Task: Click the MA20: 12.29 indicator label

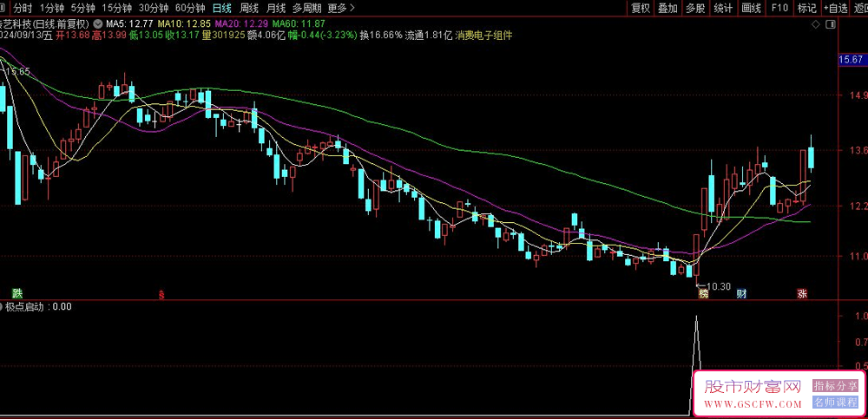Action: pos(242,23)
